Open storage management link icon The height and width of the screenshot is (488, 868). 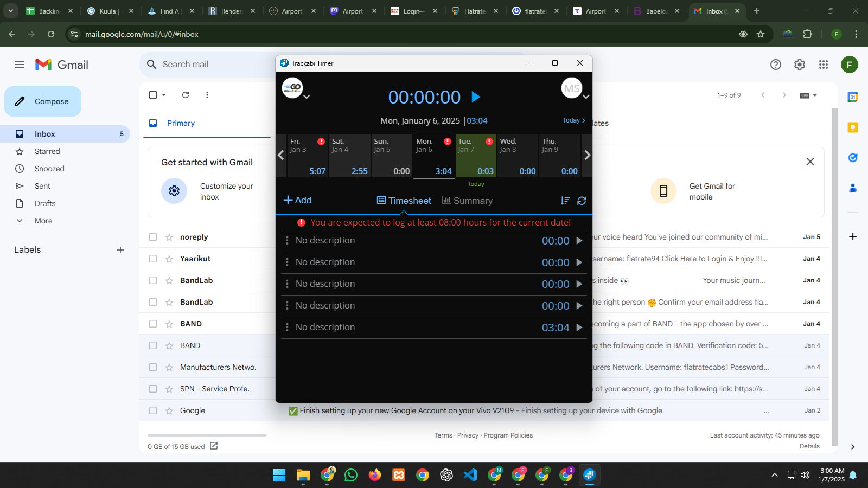click(x=214, y=446)
